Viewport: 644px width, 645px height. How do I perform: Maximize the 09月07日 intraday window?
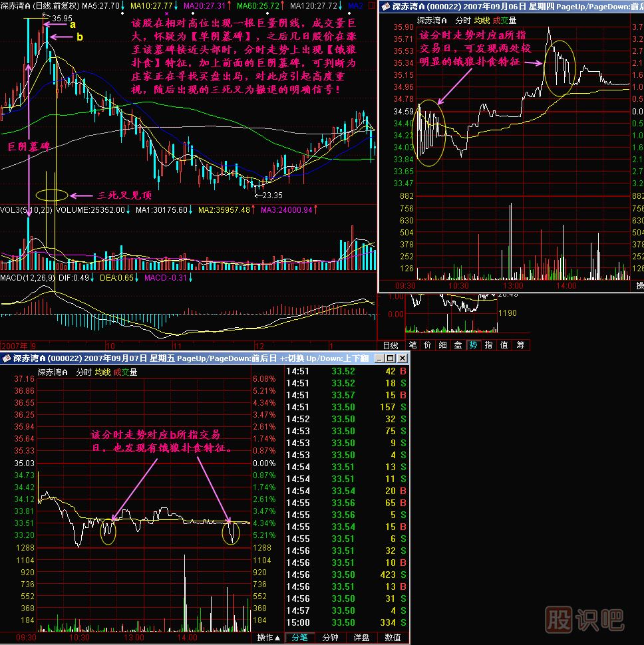391,358
